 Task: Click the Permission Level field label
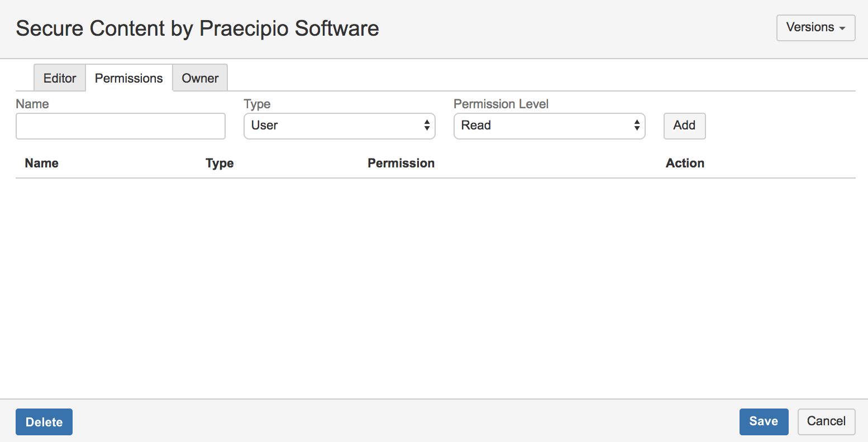[501, 104]
